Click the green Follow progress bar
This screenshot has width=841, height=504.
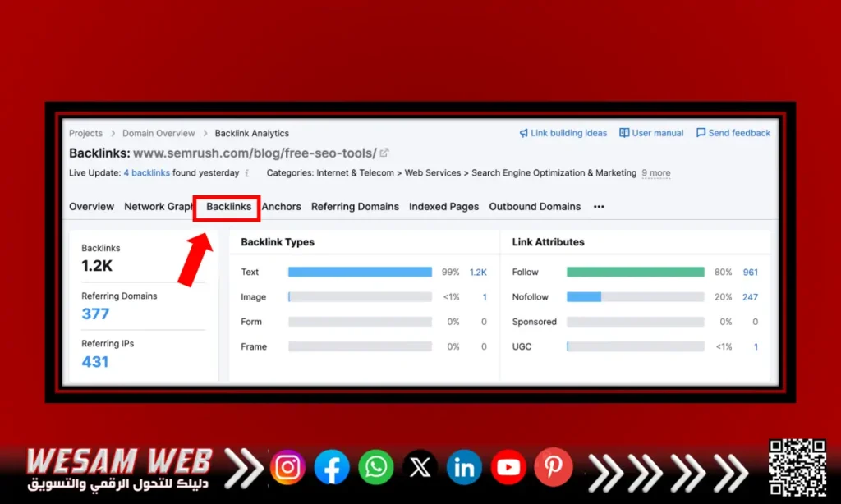coord(635,272)
